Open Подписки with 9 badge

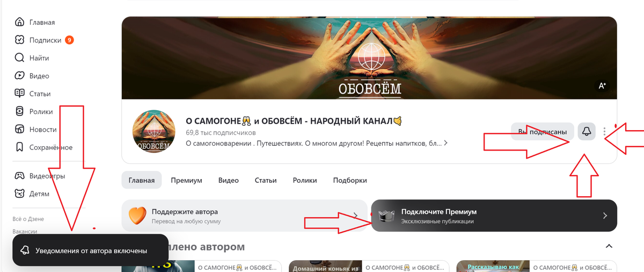(x=44, y=40)
